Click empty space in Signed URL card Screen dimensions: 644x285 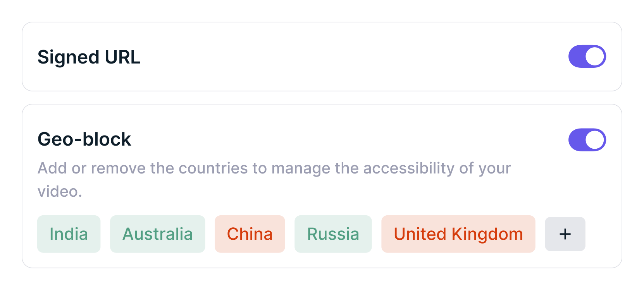[349, 57]
